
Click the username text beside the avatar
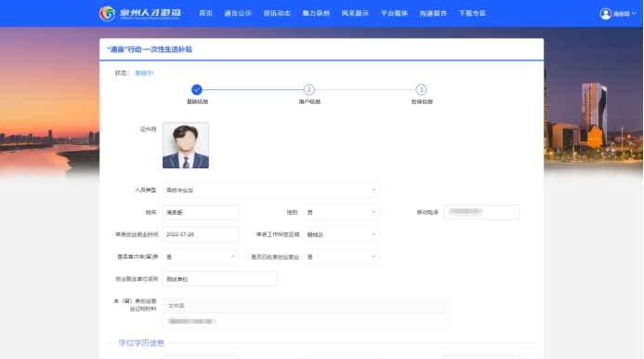click(x=622, y=14)
